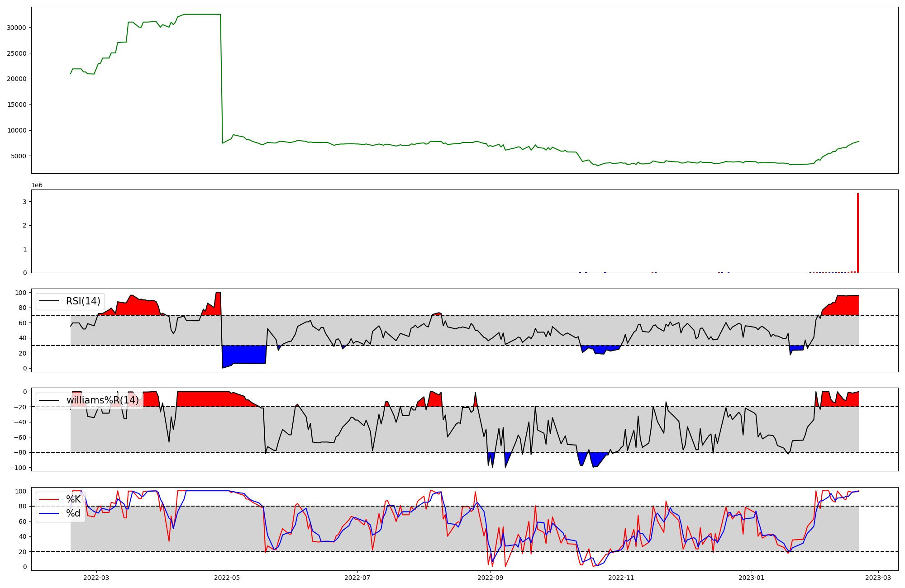Viewport: 905px width, 588px height.
Task: Click the -100 Williams %R axis tick
Action: pyautogui.click(x=18, y=468)
